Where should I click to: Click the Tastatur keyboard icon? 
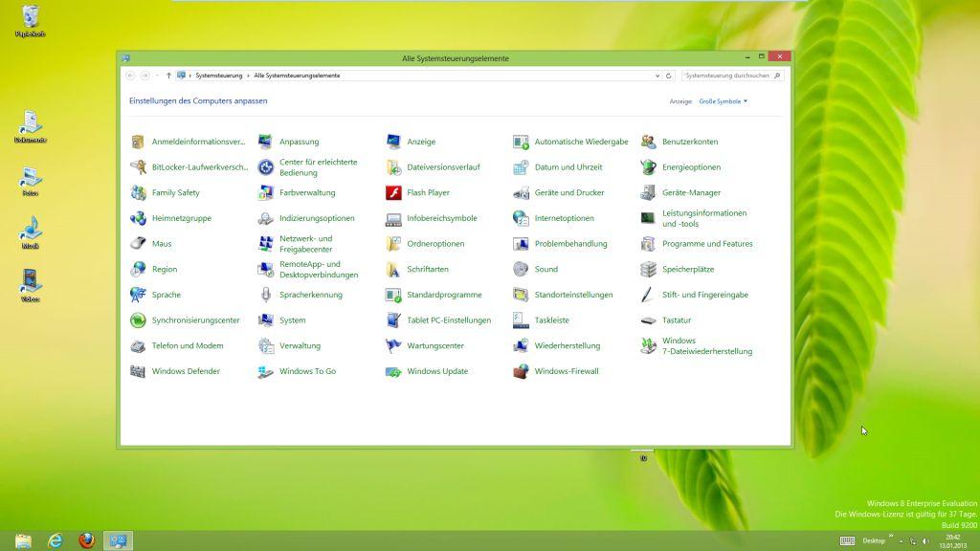coord(648,320)
